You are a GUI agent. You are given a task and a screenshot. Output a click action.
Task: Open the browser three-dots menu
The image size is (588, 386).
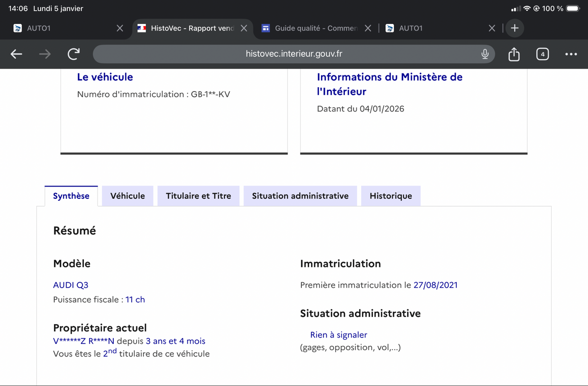(x=571, y=54)
